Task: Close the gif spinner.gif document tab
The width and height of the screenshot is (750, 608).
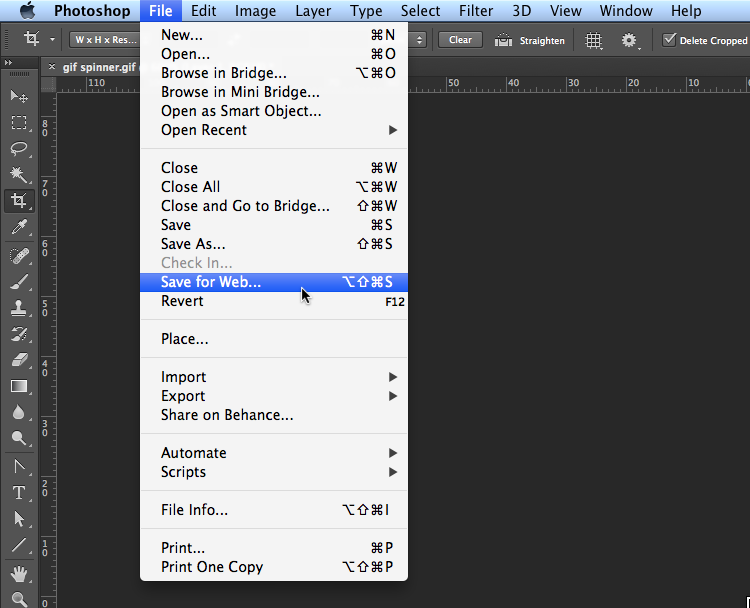Action: click(x=52, y=67)
